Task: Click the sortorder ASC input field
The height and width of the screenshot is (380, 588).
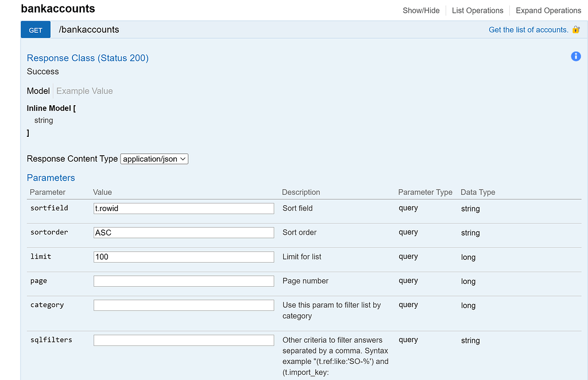Action: pos(184,232)
